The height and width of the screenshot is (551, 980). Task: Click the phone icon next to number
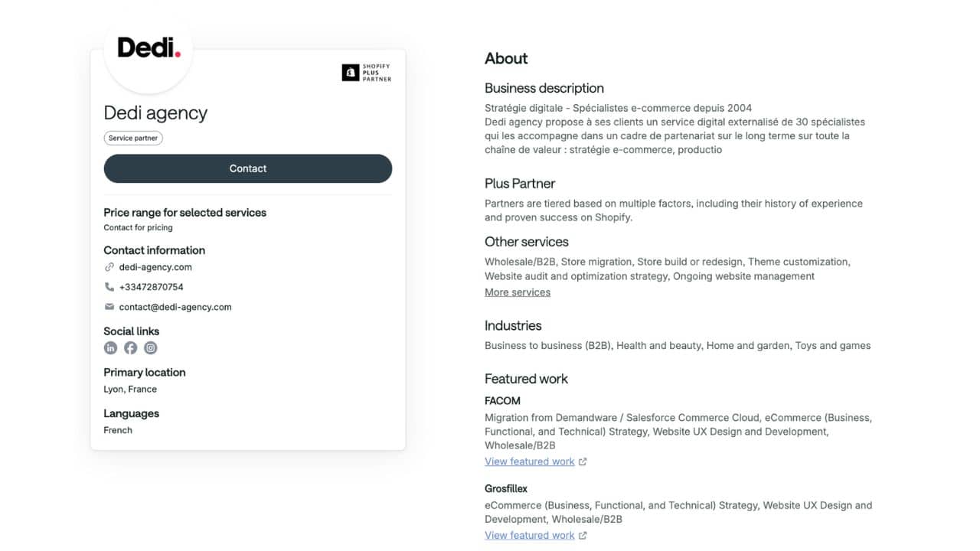(109, 287)
